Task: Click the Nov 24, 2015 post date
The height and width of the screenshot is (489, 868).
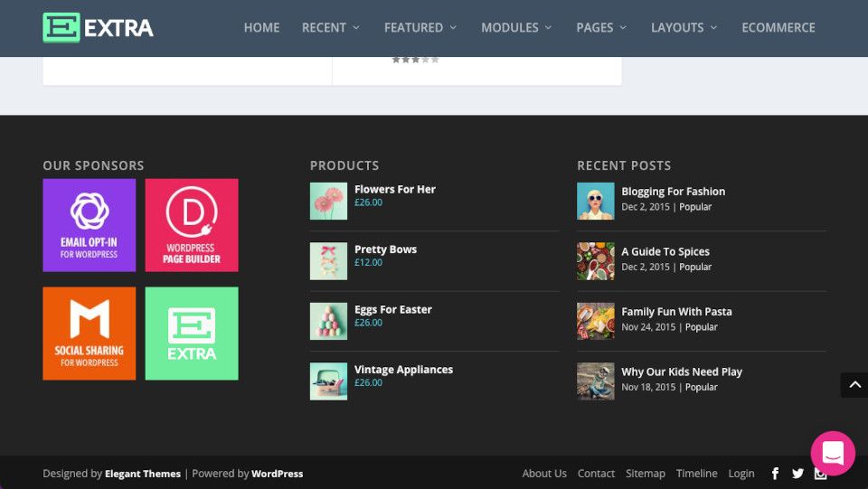Action: tap(648, 327)
